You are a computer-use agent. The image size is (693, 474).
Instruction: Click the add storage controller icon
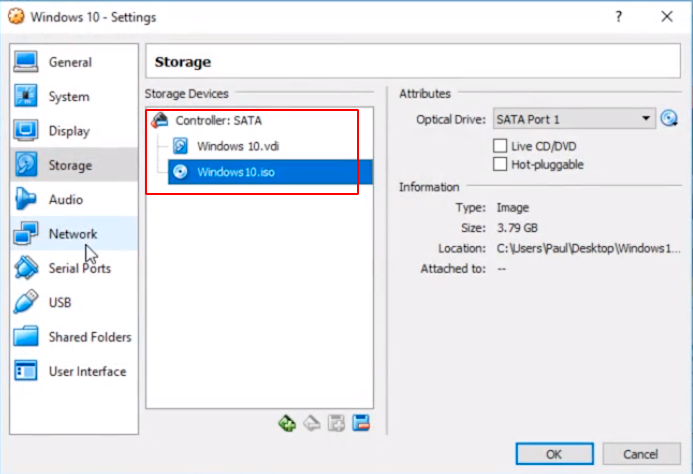point(287,423)
